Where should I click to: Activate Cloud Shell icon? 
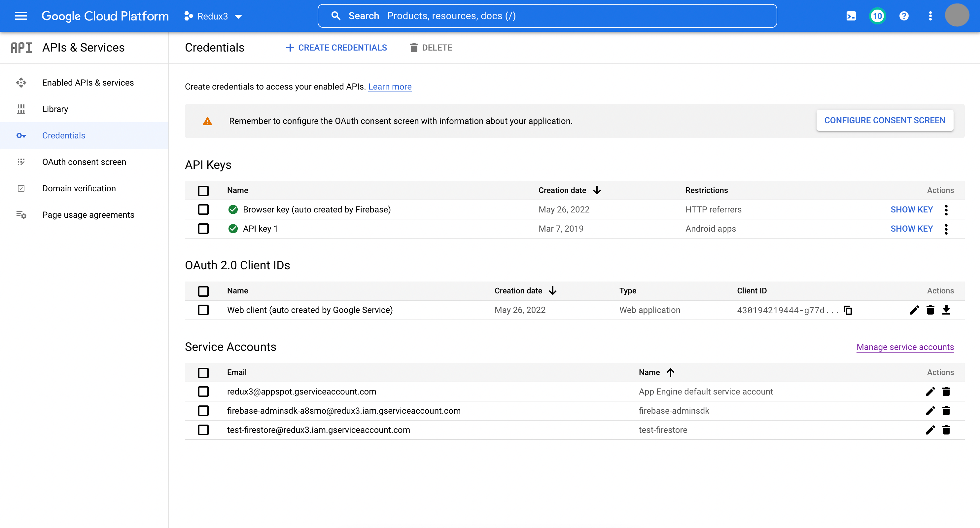coord(851,16)
